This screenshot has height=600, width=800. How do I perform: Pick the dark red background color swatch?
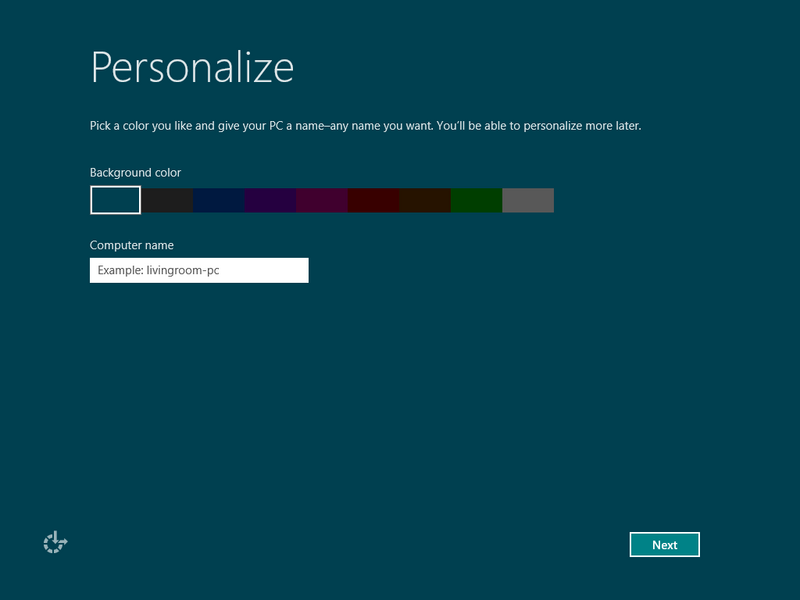373,200
